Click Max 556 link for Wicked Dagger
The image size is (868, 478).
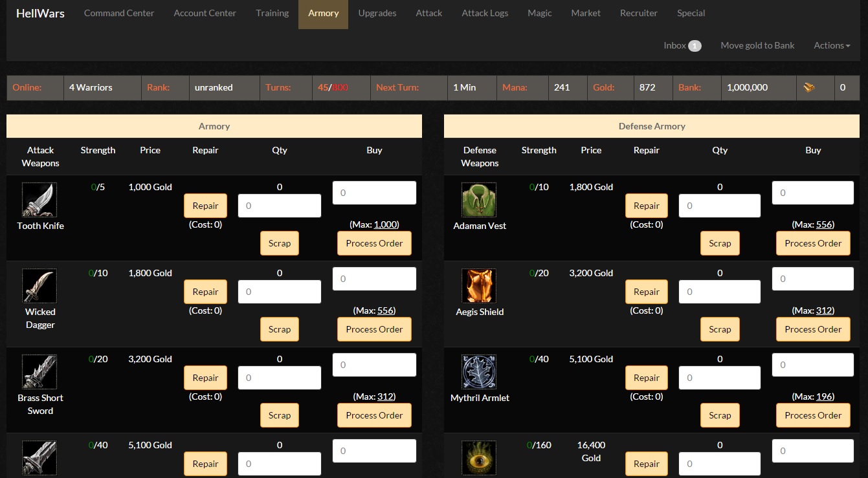(386, 310)
